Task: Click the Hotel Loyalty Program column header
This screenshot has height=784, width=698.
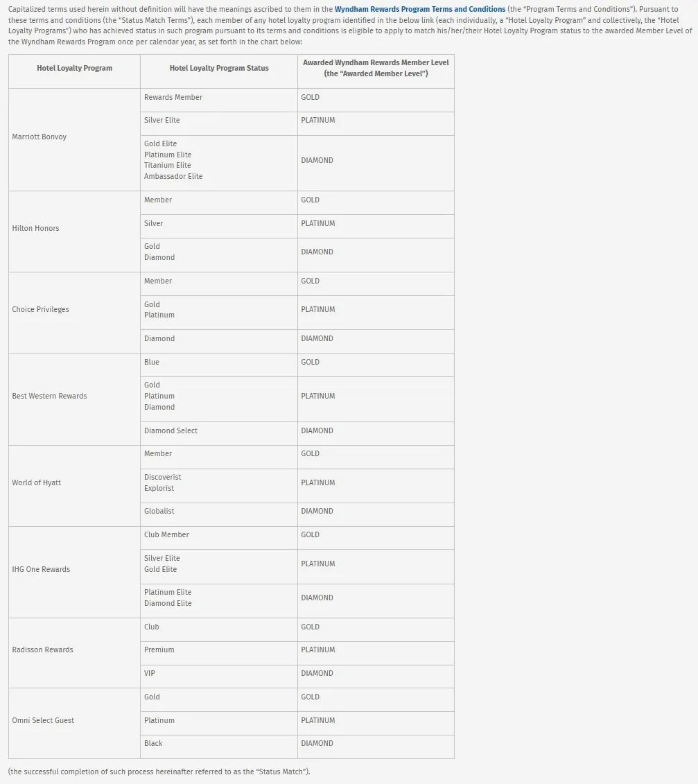Action: (74, 68)
